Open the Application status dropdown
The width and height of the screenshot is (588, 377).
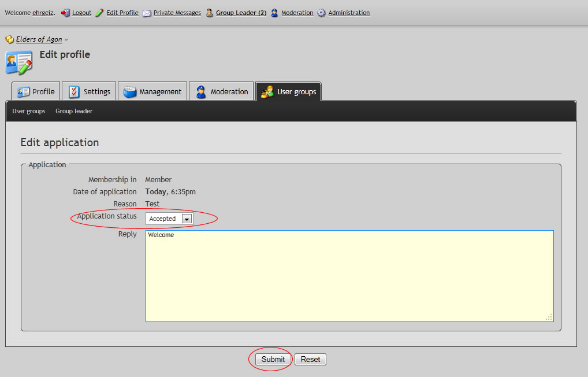(x=169, y=219)
